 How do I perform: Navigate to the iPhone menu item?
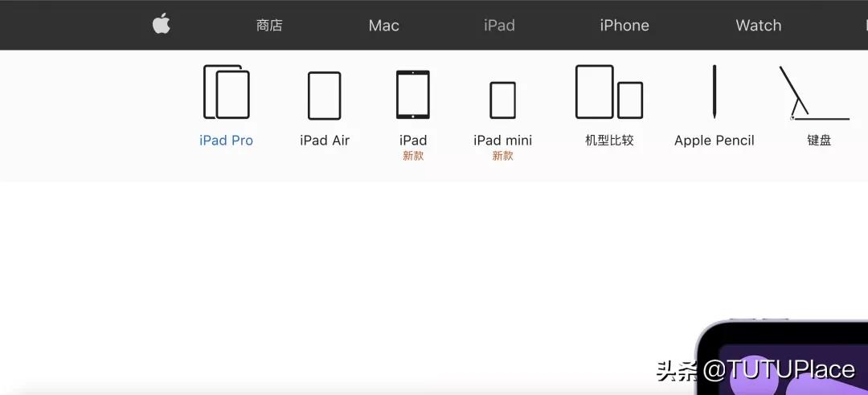click(624, 26)
